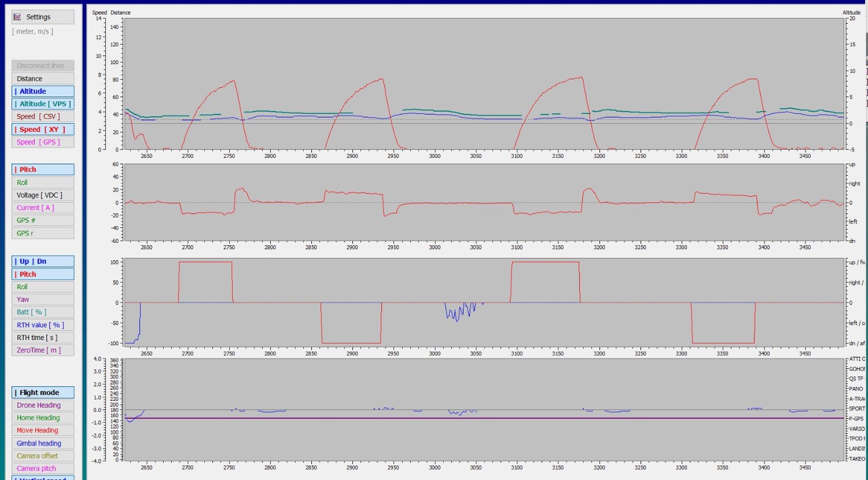Disable the Altitude [ VPS ] trace

(x=43, y=104)
